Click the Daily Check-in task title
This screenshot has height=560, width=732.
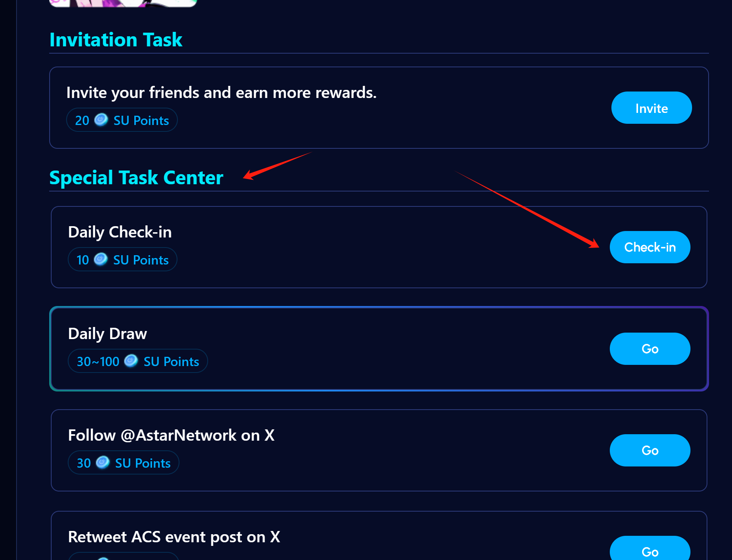(x=120, y=232)
